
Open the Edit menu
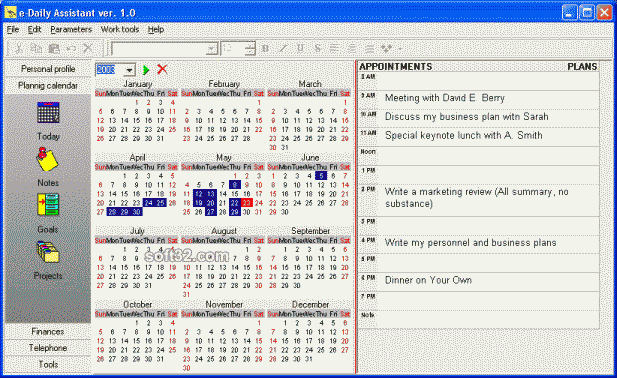(x=34, y=30)
